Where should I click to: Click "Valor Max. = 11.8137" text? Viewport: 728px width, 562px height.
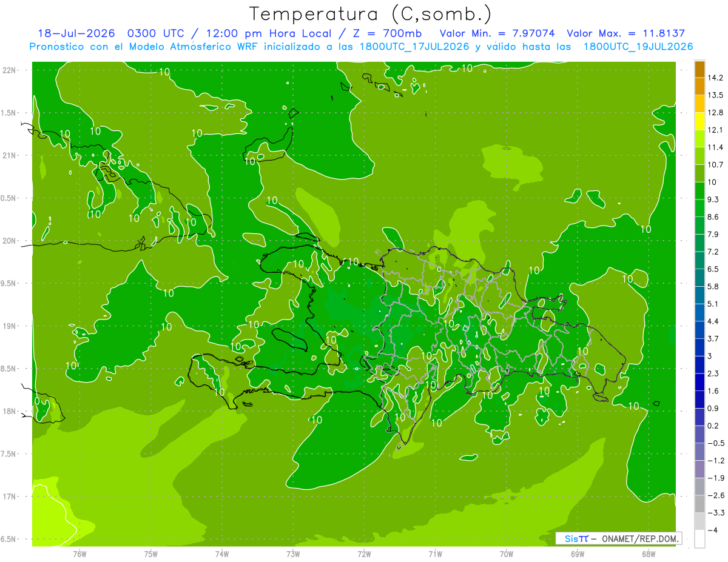(x=627, y=33)
